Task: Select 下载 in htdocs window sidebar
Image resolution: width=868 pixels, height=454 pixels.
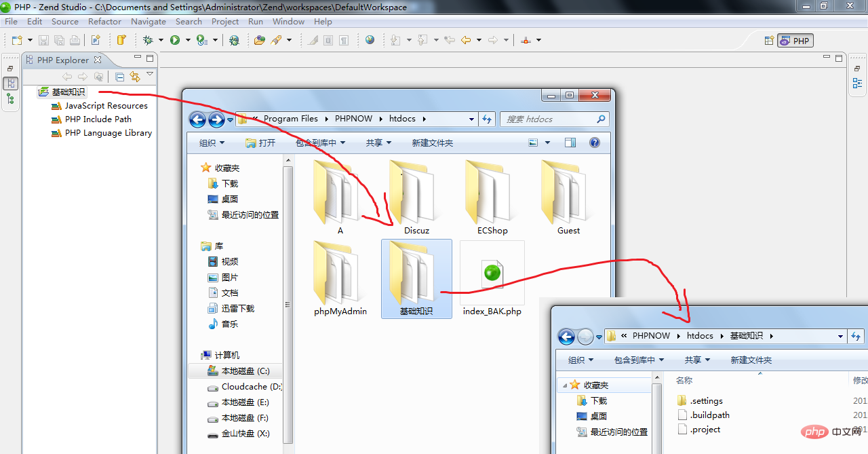Action: click(223, 183)
